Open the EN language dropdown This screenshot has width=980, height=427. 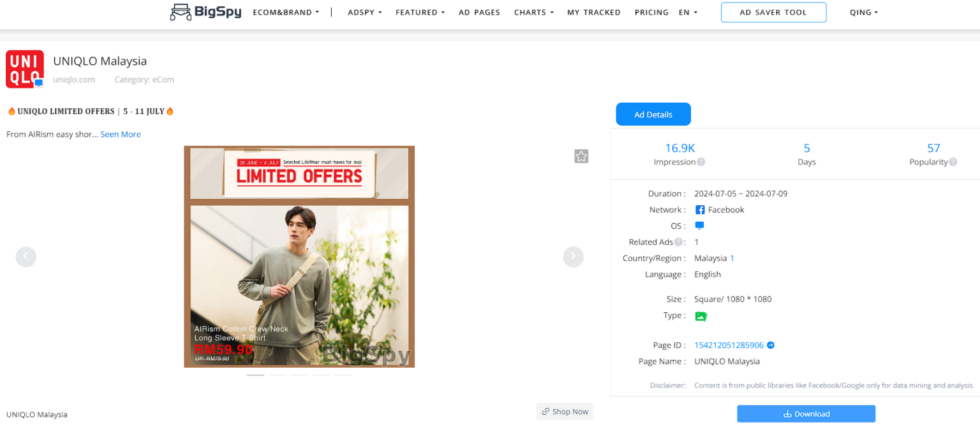tap(688, 11)
